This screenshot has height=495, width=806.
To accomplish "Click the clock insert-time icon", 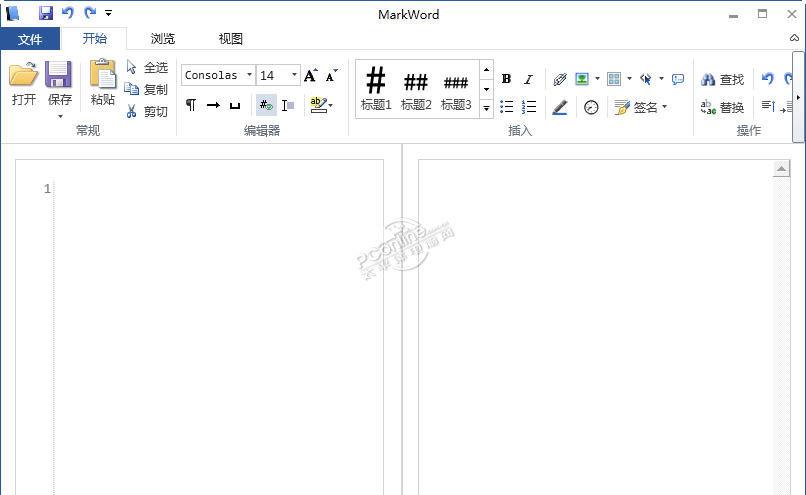I will tap(591, 107).
